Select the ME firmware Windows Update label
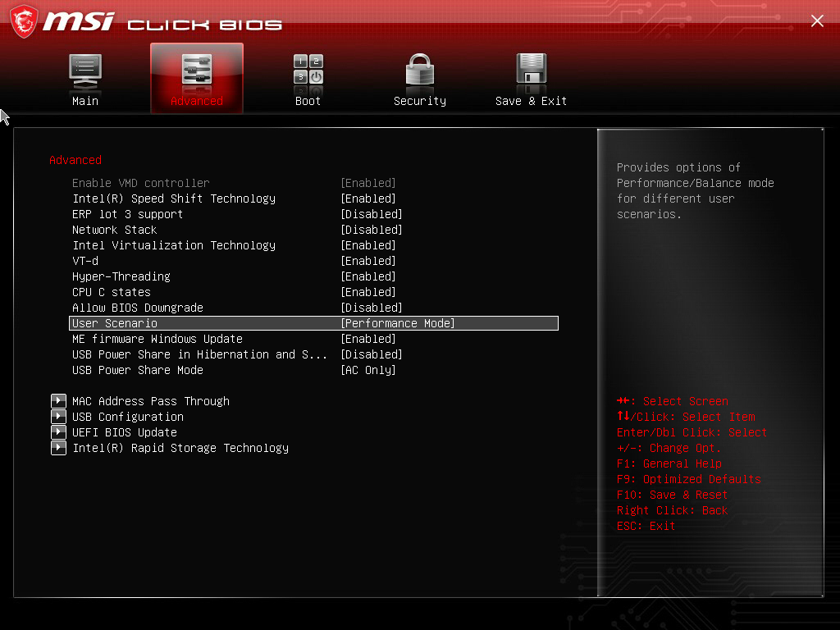 [157, 339]
